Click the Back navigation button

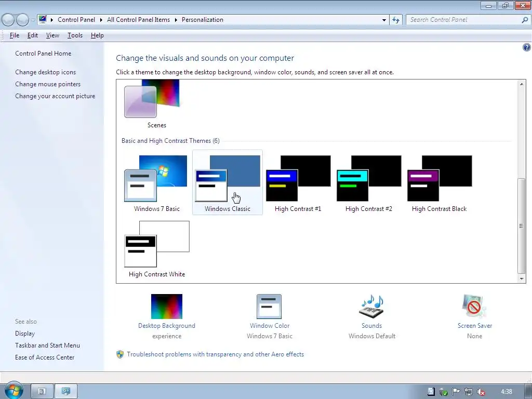(8, 20)
